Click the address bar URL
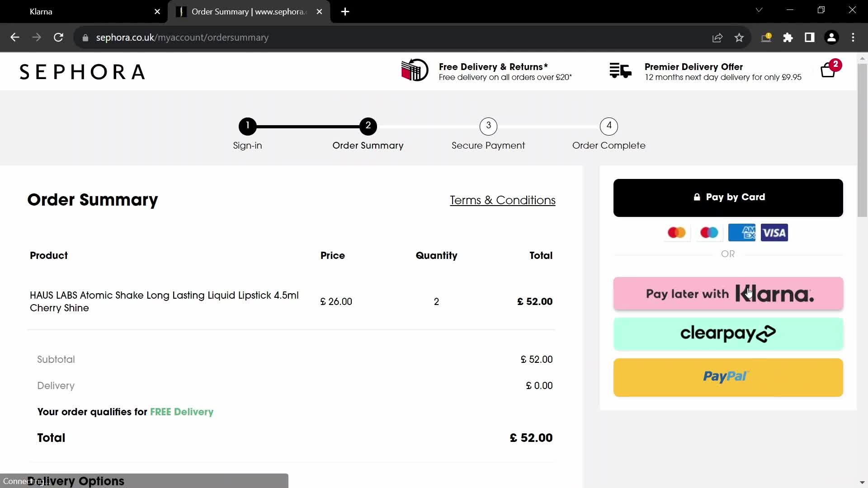 [x=182, y=38]
